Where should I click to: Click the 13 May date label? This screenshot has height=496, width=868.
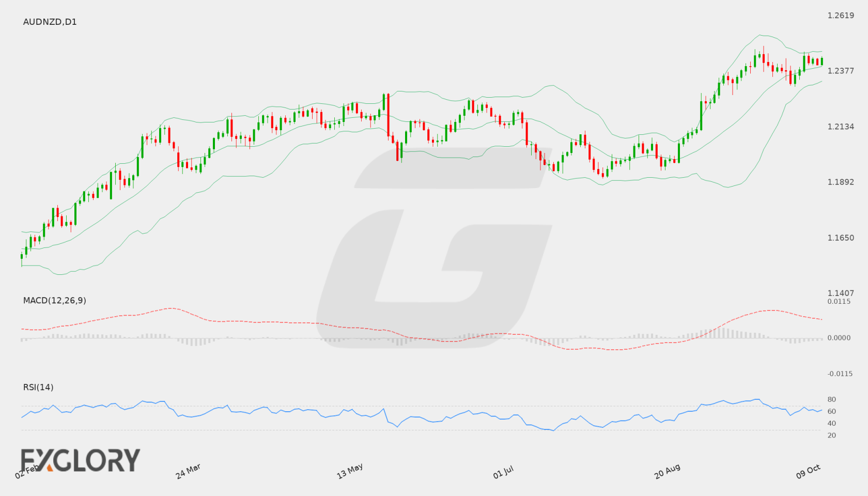tap(350, 471)
